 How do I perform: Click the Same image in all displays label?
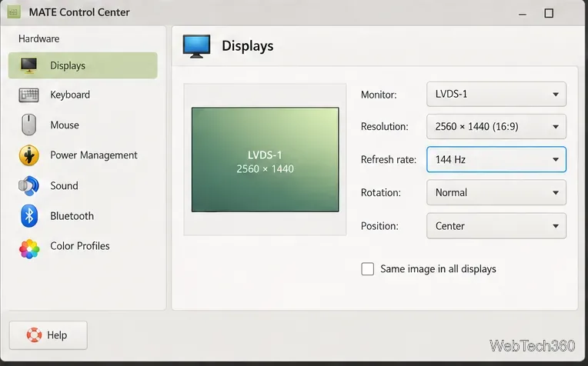tap(438, 269)
